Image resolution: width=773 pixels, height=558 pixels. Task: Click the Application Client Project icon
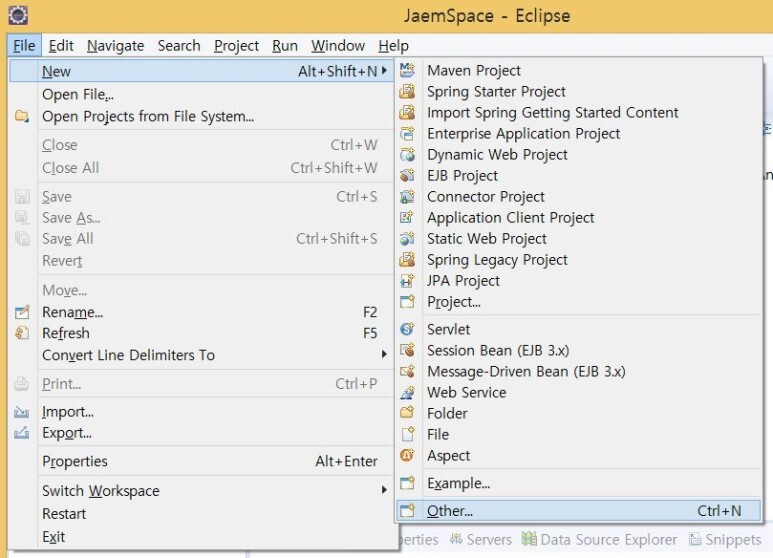407,217
